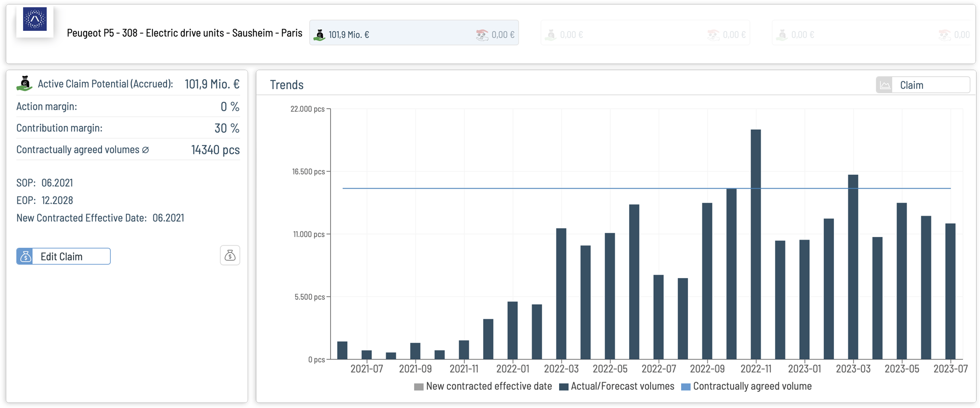
Task: Click the 2022-03 volume bar
Action: pyautogui.click(x=561, y=294)
